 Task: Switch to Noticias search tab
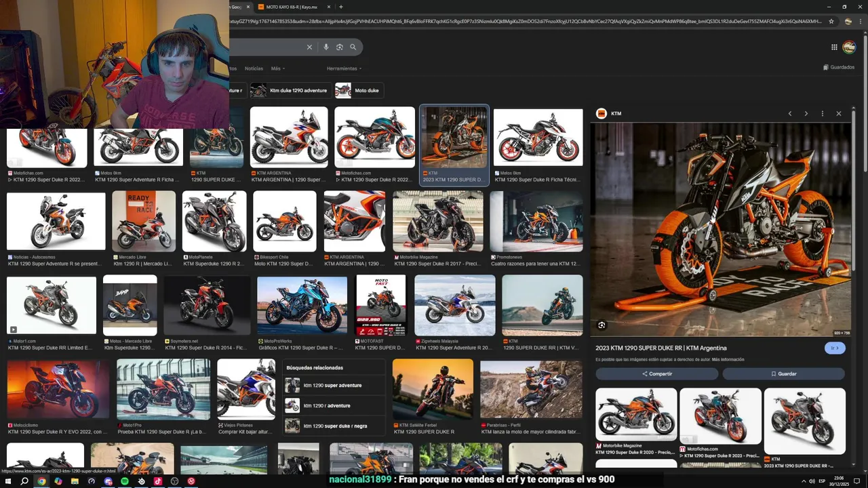254,68
